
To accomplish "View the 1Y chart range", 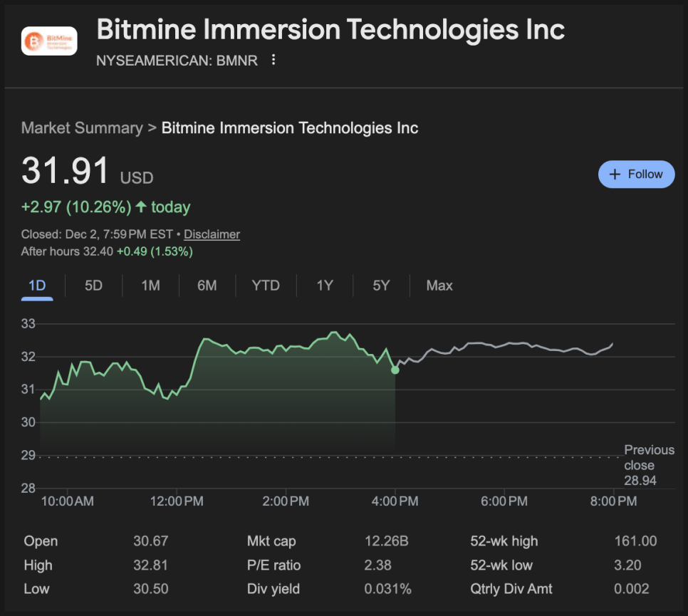I will [x=325, y=286].
